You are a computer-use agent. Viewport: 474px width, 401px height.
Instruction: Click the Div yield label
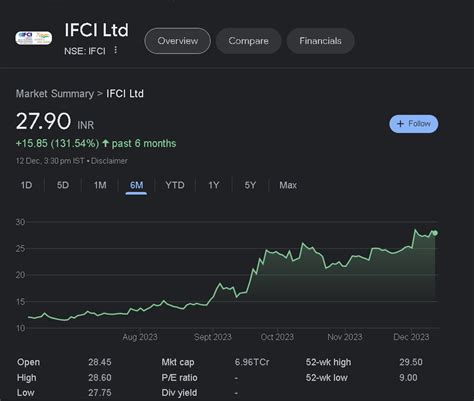(179, 393)
